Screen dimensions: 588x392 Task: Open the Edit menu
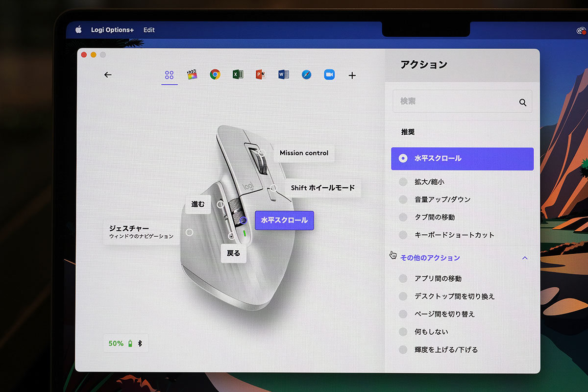click(x=149, y=30)
